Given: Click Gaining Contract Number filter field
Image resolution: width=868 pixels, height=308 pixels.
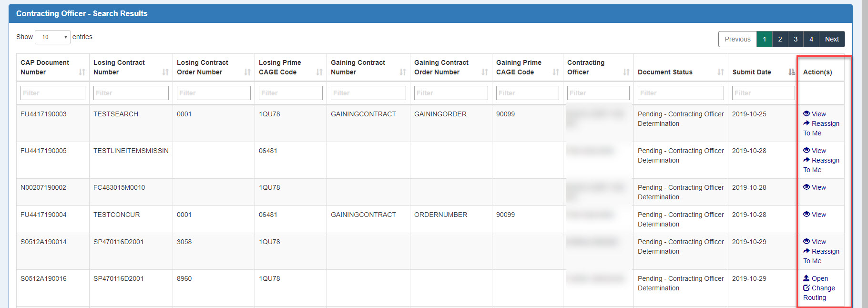Looking at the screenshot, I should (x=368, y=93).
